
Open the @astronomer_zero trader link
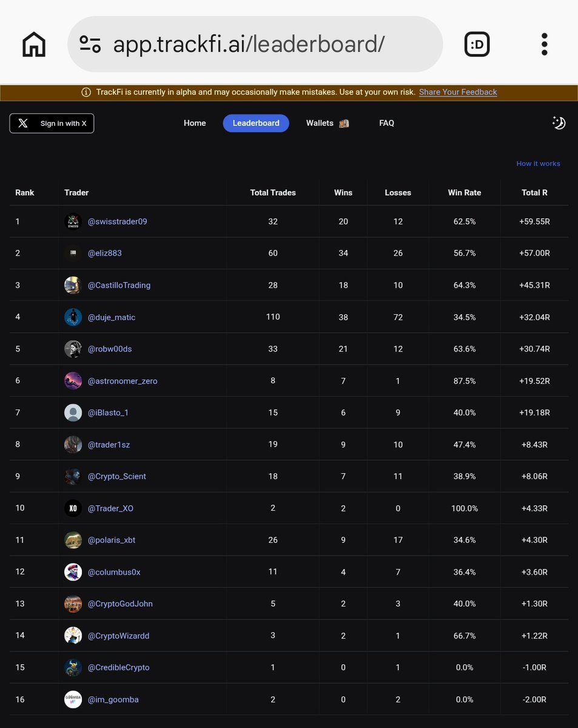pos(123,381)
